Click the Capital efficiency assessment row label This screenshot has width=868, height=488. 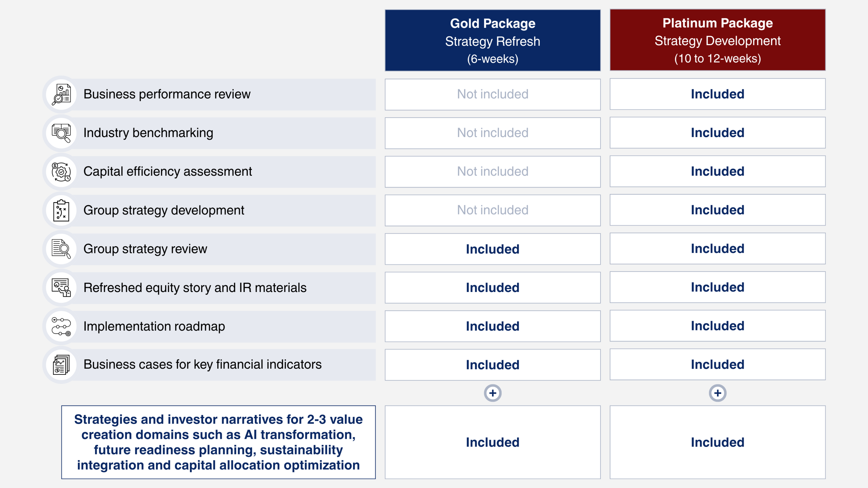tap(167, 172)
